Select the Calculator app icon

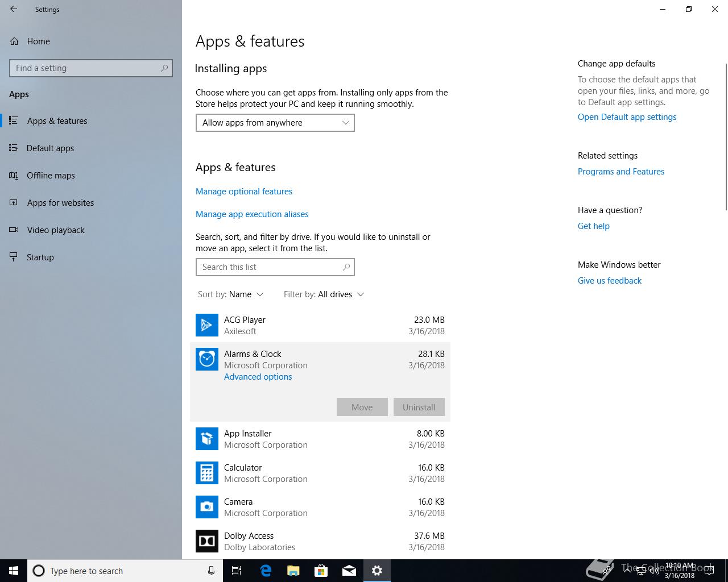(x=207, y=473)
